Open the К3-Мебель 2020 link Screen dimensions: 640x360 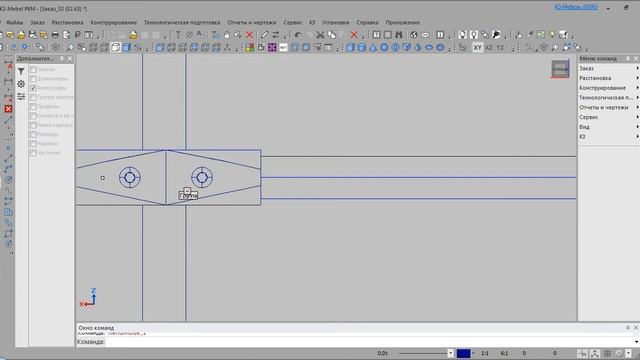pyautogui.click(x=576, y=7)
